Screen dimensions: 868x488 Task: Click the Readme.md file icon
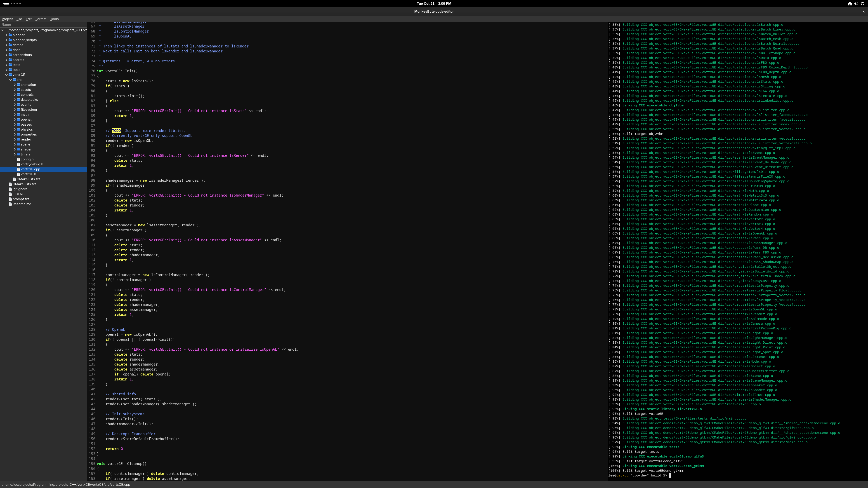click(x=10, y=204)
